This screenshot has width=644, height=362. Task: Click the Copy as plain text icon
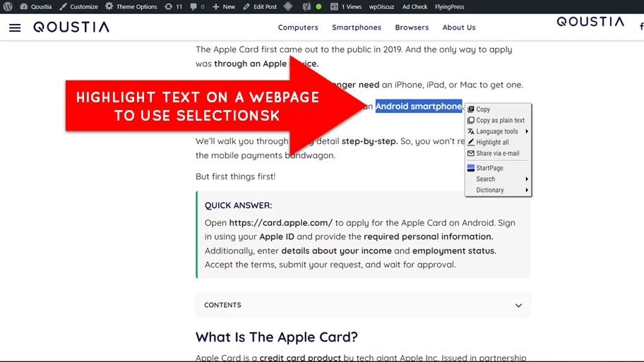click(x=471, y=120)
